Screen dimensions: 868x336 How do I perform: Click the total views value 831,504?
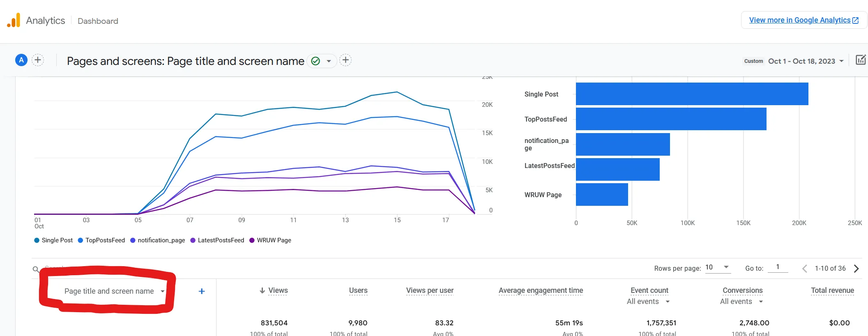[274, 323]
